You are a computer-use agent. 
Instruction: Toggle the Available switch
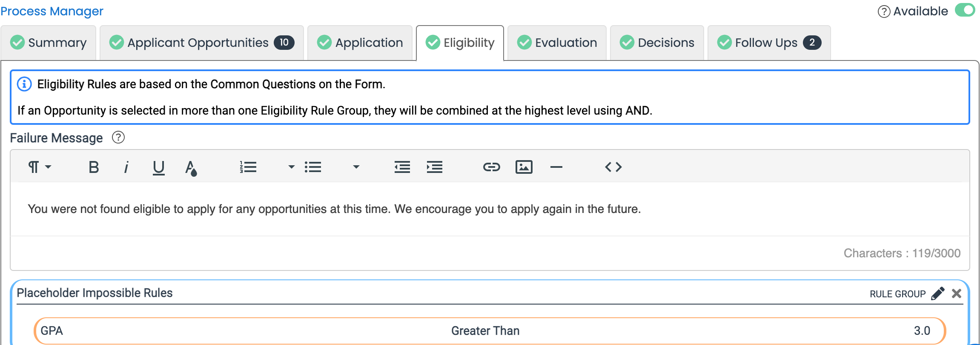965,11
